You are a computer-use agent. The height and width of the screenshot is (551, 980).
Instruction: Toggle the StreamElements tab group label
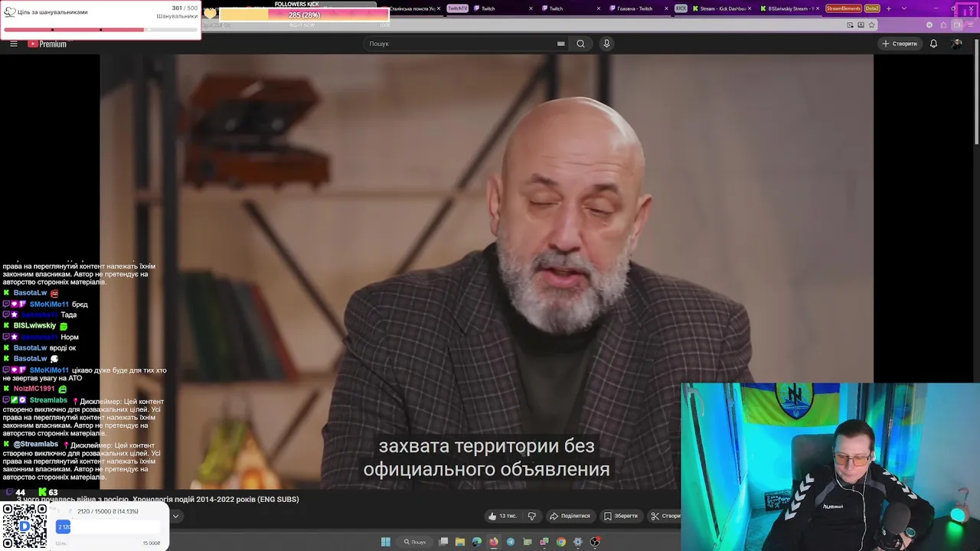click(844, 8)
